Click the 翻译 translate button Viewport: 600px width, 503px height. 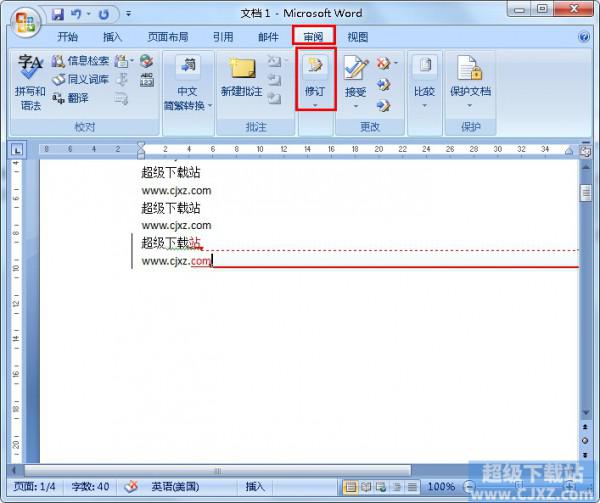click(70, 98)
